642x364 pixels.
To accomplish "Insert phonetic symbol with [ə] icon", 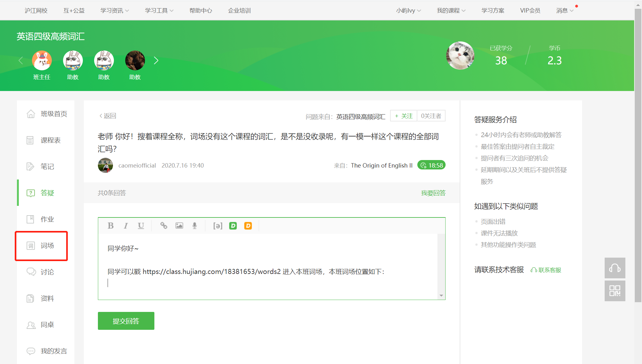I will click(218, 226).
